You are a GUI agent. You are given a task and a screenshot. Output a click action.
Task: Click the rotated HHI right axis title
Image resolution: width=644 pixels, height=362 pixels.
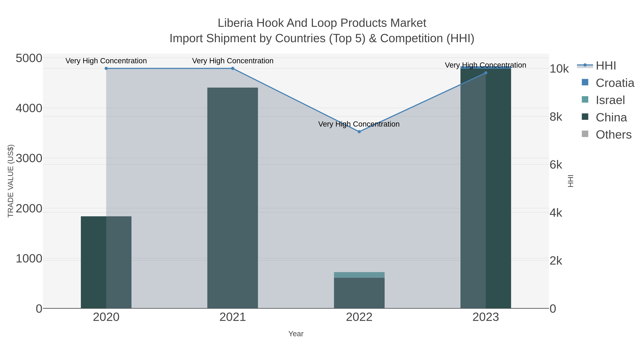pyautogui.click(x=571, y=181)
